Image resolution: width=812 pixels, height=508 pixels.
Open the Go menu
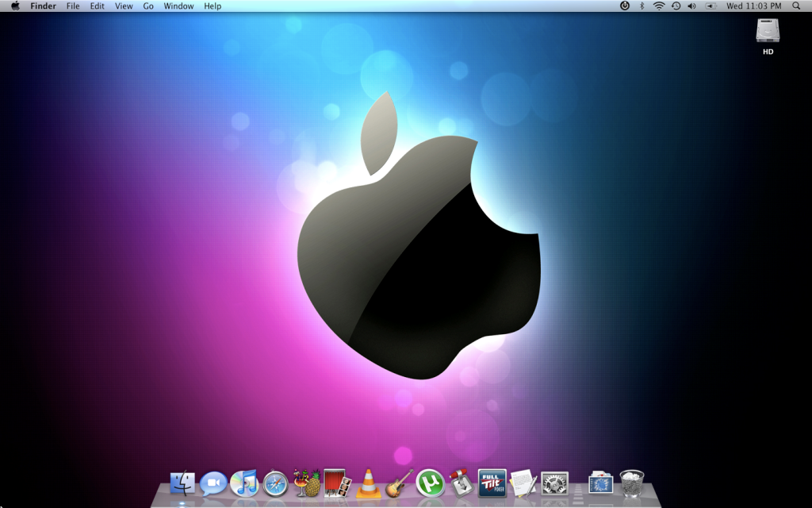[x=148, y=6]
